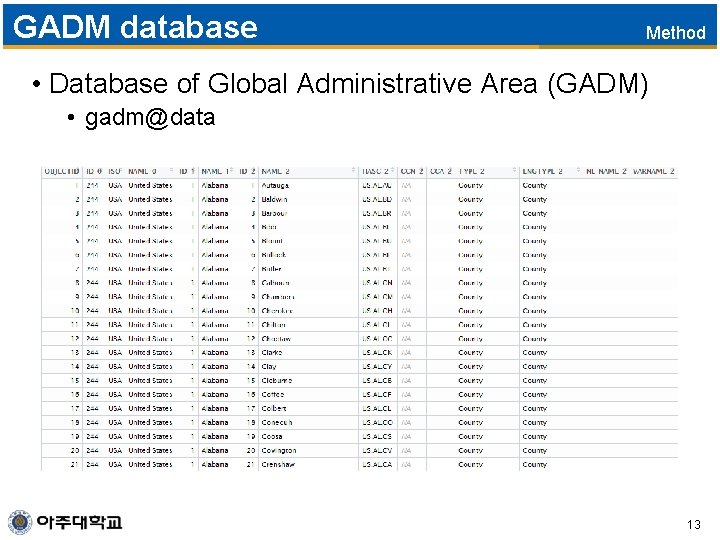Click the 'Method' section label
720x540 pixels.
(x=675, y=33)
